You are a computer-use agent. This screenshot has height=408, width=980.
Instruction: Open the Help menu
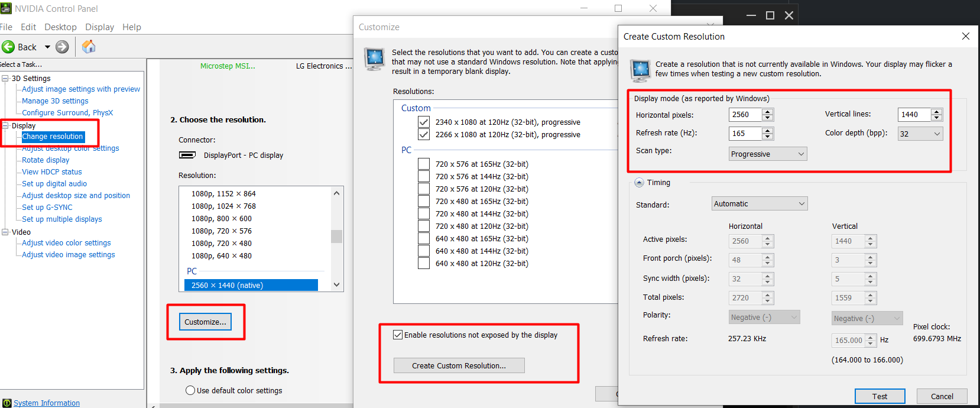pyautogui.click(x=131, y=27)
